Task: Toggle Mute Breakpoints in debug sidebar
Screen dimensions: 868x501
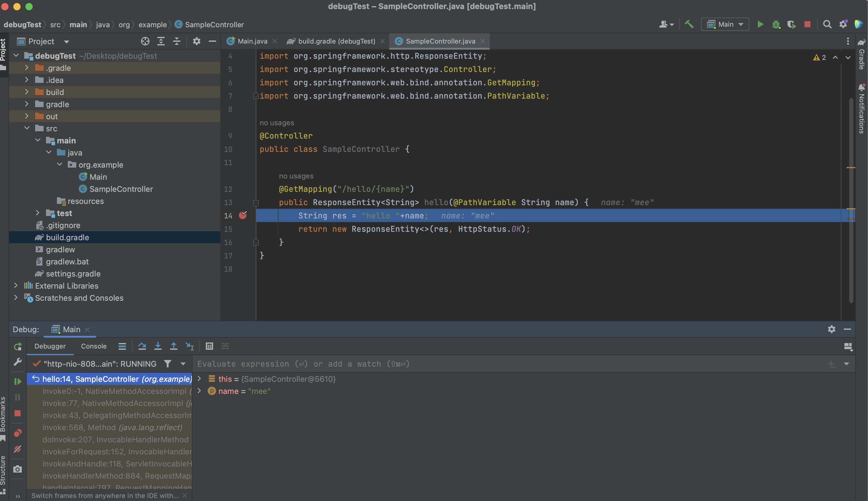Action: pyautogui.click(x=18, y=449)
